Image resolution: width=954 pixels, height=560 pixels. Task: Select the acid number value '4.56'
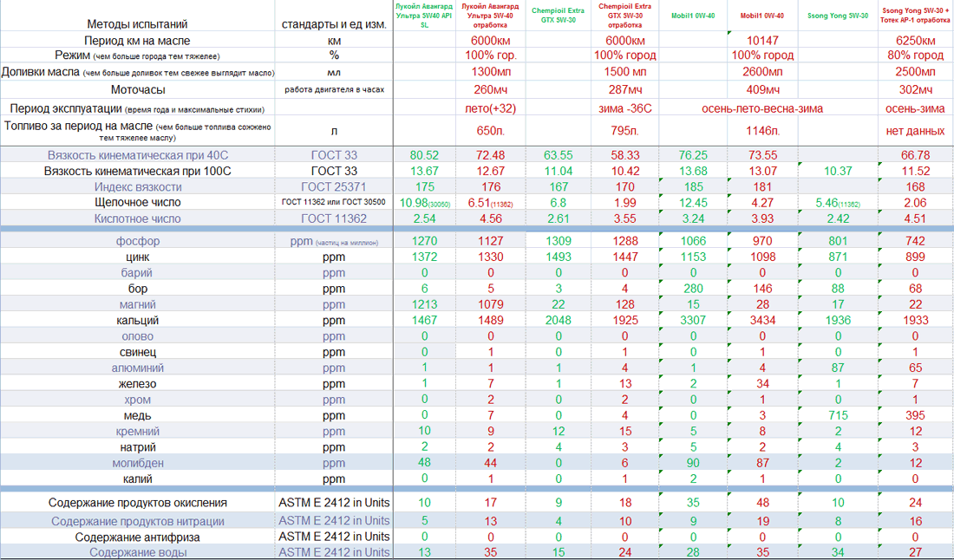tap(490, 219)
